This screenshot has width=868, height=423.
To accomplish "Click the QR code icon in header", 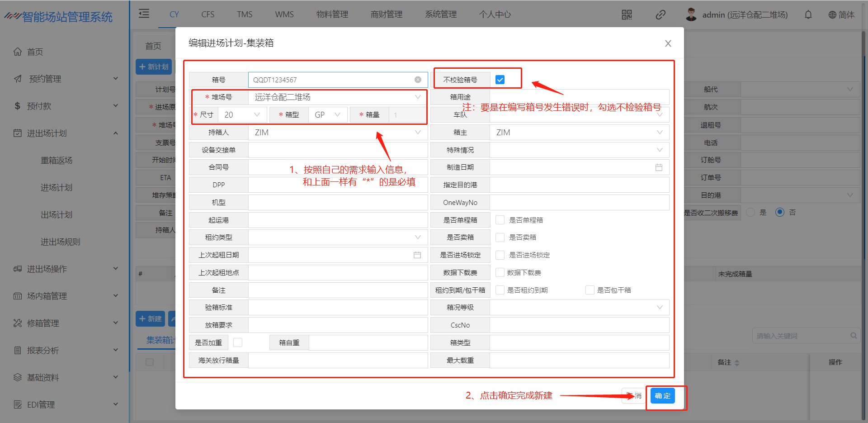I will 627,15.
